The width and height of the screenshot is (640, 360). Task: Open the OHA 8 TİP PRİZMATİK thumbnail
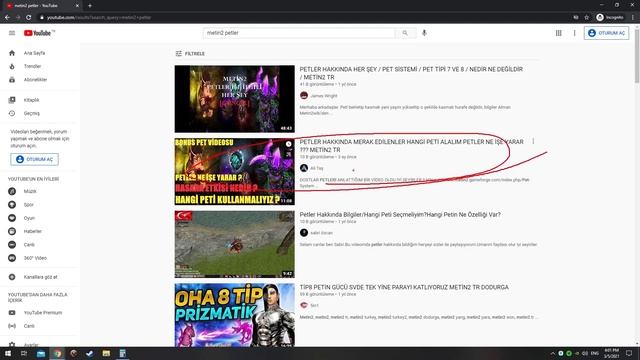point(234,315)
